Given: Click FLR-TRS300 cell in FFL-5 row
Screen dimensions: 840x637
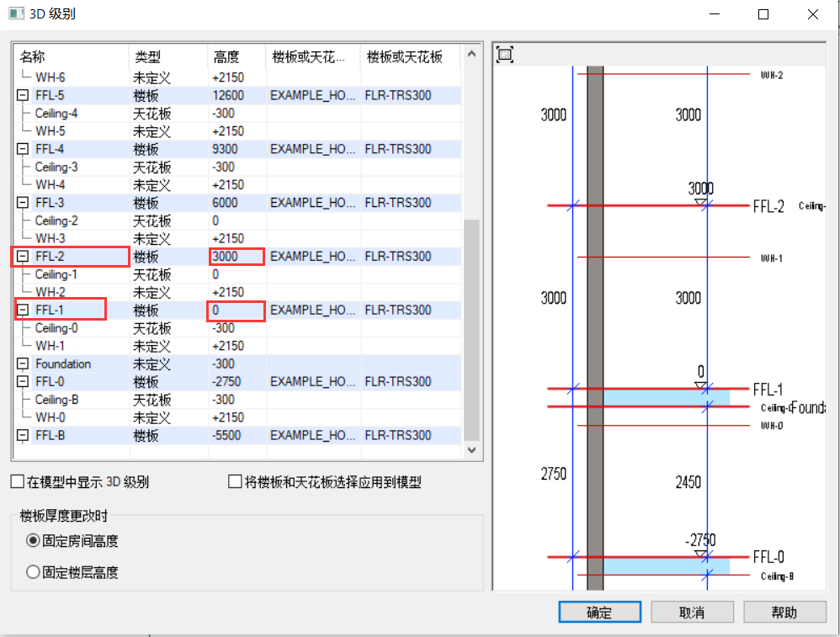Looking at the screenshot, I should (411, 95).
